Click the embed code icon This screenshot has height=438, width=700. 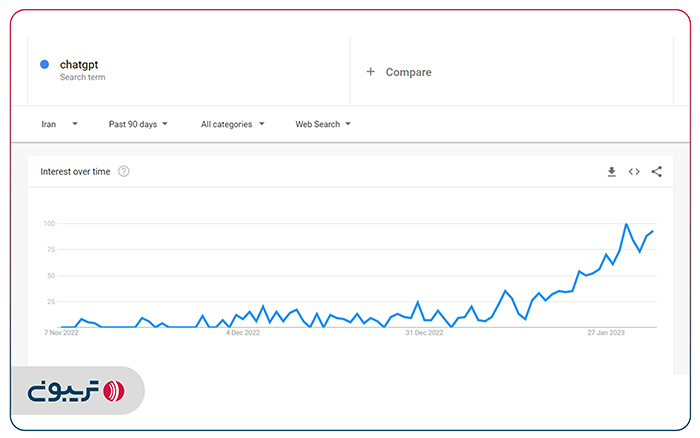[634, 172]
